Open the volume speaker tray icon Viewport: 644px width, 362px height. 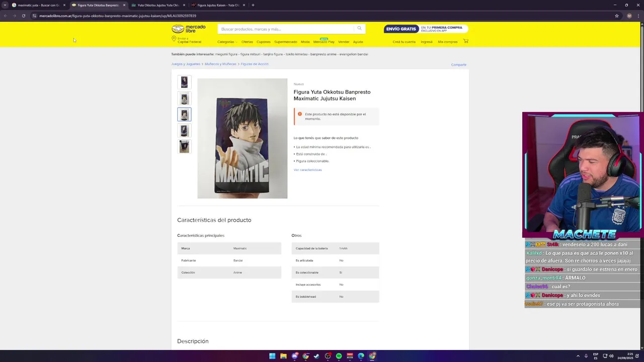(611, 356)
